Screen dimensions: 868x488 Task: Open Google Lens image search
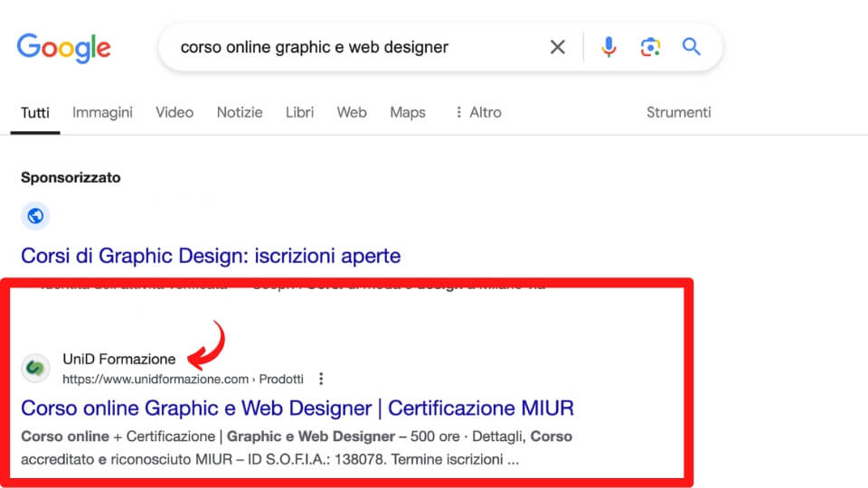pyautogui.click(x=650, y=47)
